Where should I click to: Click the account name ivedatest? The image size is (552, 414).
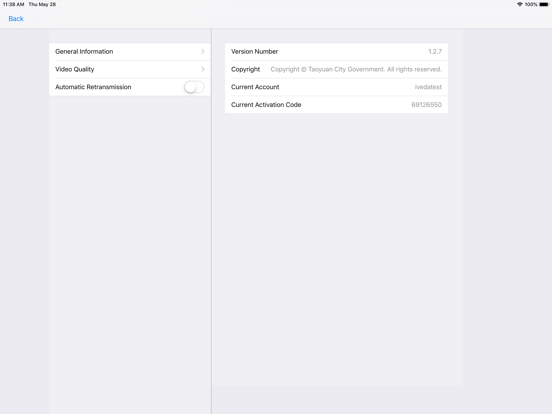coord(428,87)
